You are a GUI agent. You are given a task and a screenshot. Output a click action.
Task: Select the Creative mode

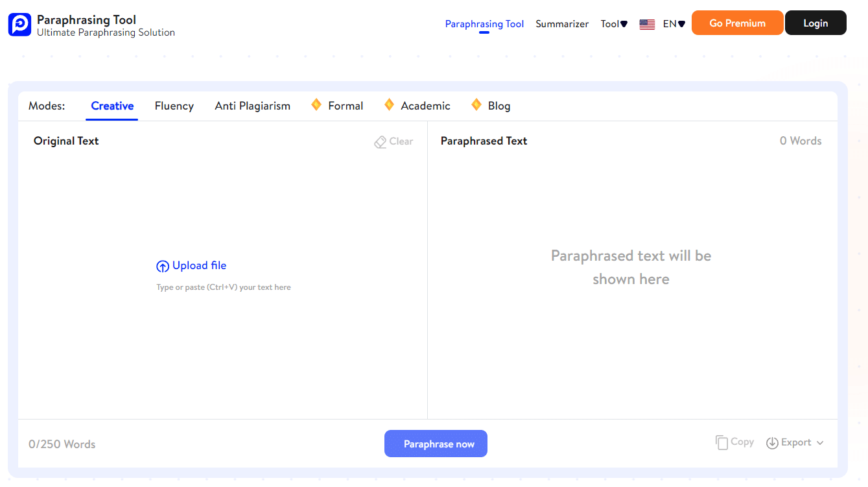[x=111, y=105]
